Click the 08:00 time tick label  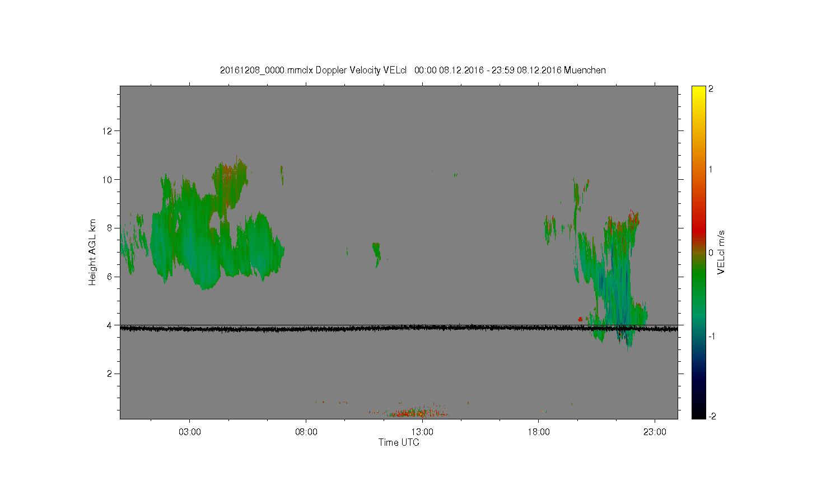(306, 432)
